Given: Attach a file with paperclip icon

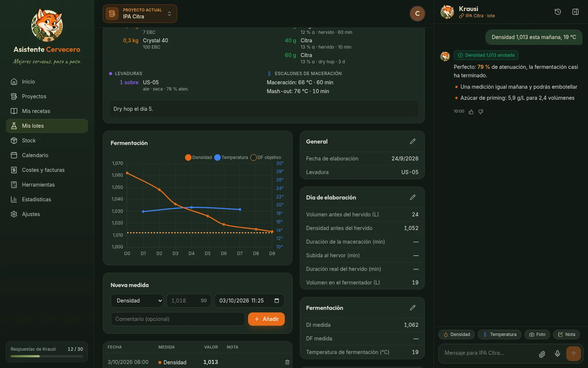Looking at the screenshot, I should tap(542, 354).
